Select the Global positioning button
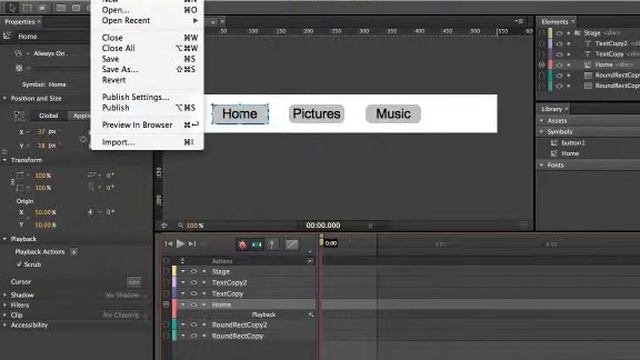 [48, 116]
